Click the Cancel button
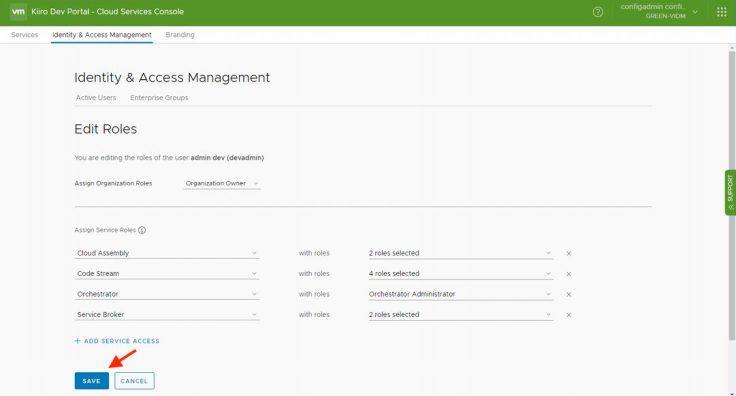 pyautogui.click(x=134, y=381)
